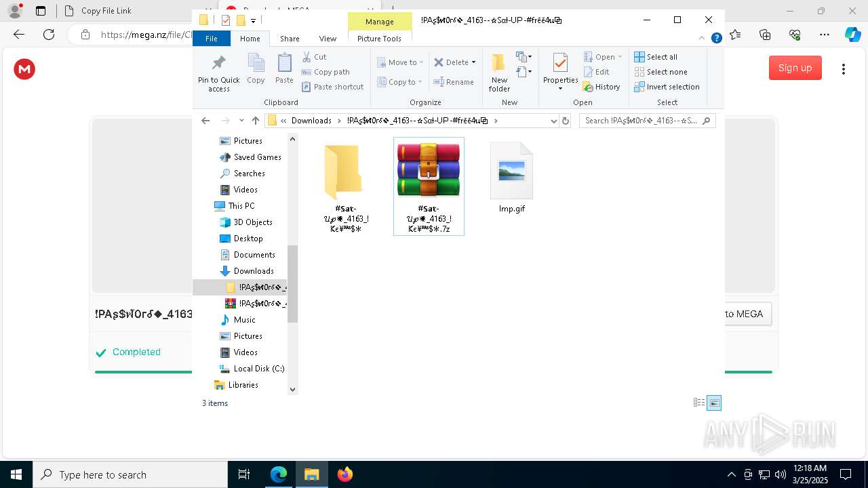Click Copy path in ribbon
The image size is (868, 488).
point(325,72)
